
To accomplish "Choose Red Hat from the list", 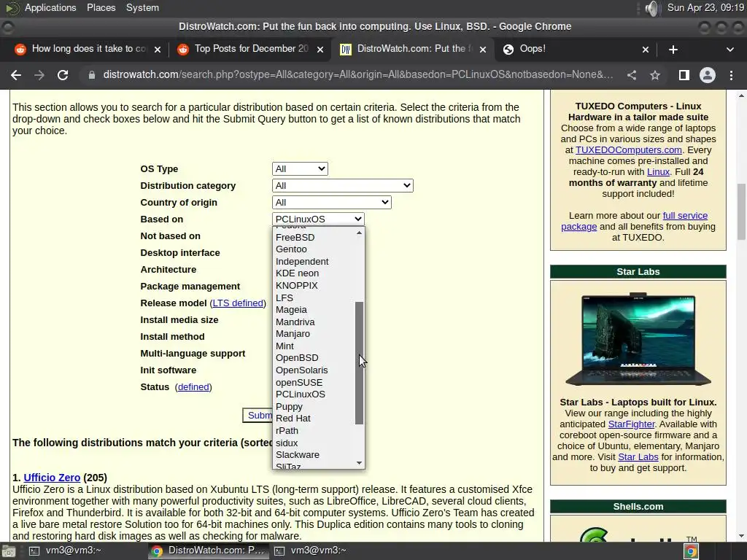I will coord(314,419).
